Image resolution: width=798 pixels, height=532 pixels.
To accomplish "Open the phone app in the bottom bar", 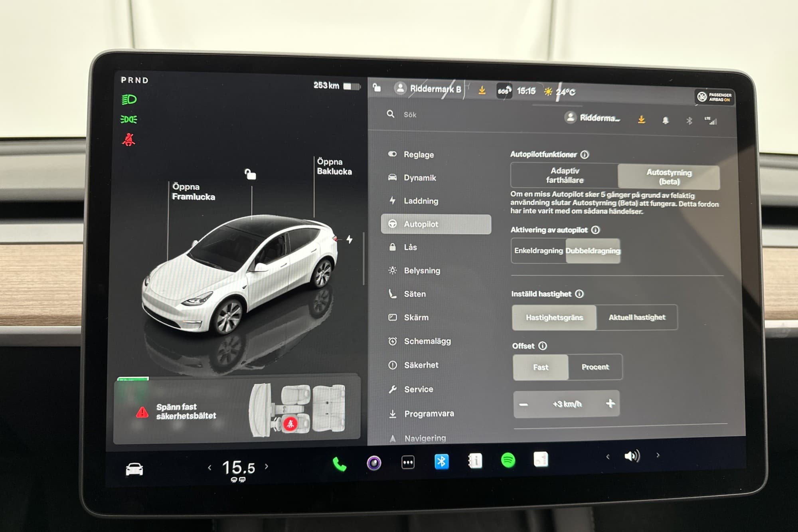I will point(340,463).
